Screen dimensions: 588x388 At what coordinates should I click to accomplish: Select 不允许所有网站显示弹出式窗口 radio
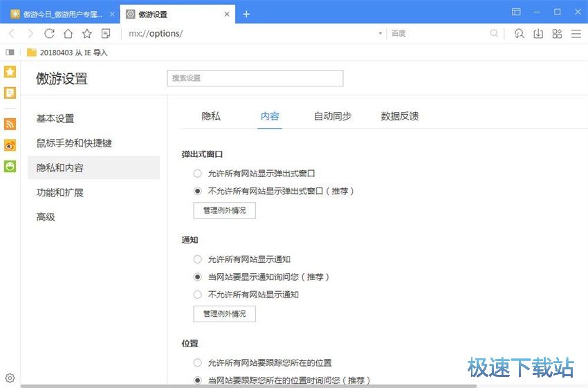[x=197, y=191]
